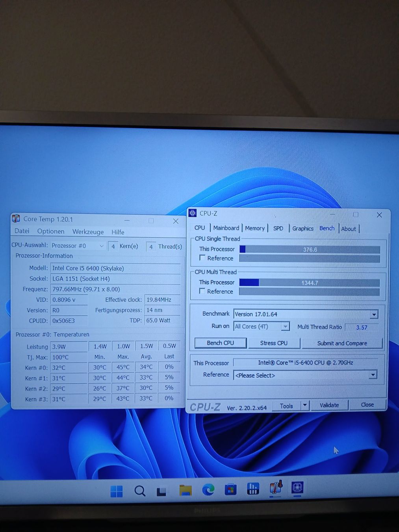This screenshot has width=399, height=532.
Task: Click Core Temp title bar icon
Action: (16, 218)
